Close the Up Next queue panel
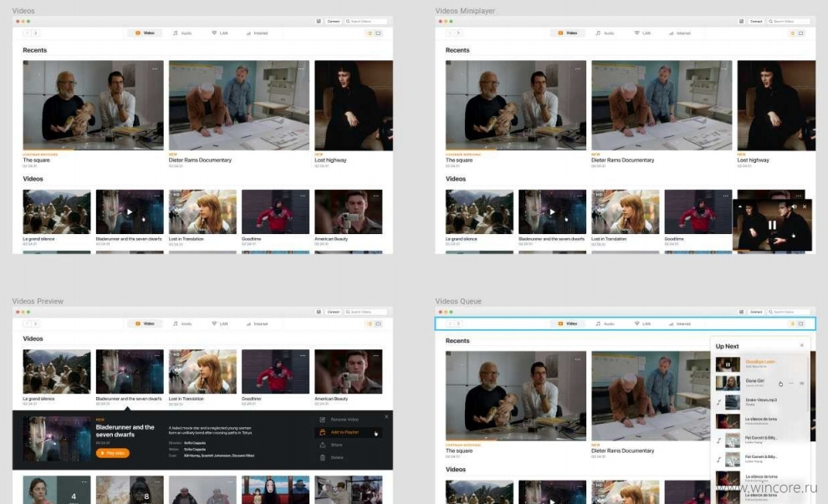Viewport: 828px width, 504px height. coord(801,346)
